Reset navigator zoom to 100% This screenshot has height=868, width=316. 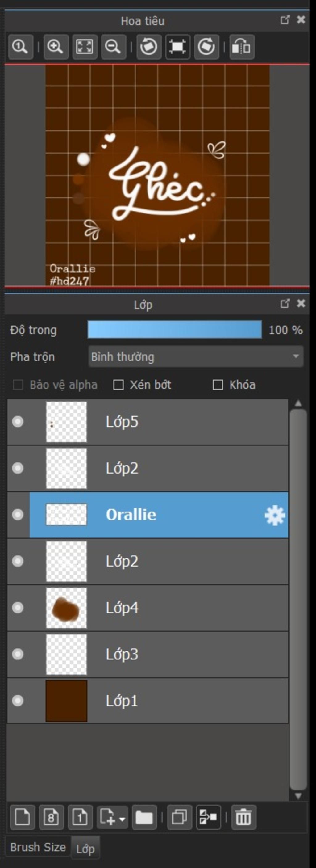tap(21, 47)
